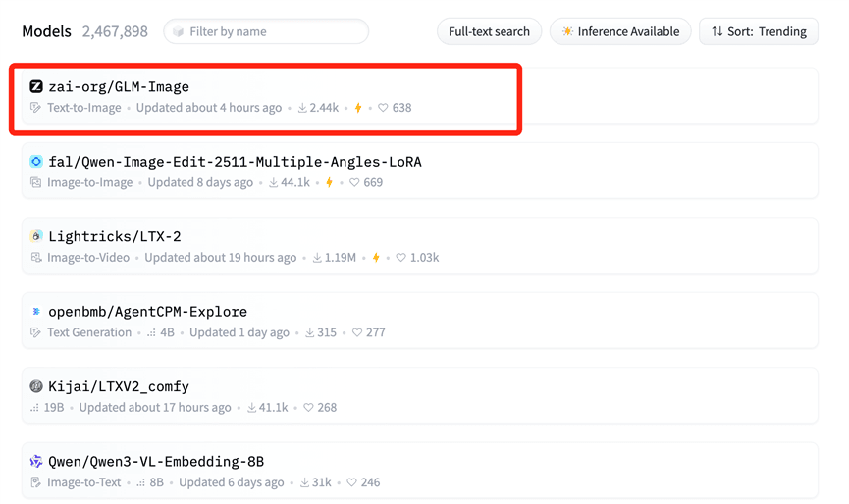Click the Lightricks avatar icon
Image resolution: width=849 pixels, height=504 pixels.
(x=36, y=236)
